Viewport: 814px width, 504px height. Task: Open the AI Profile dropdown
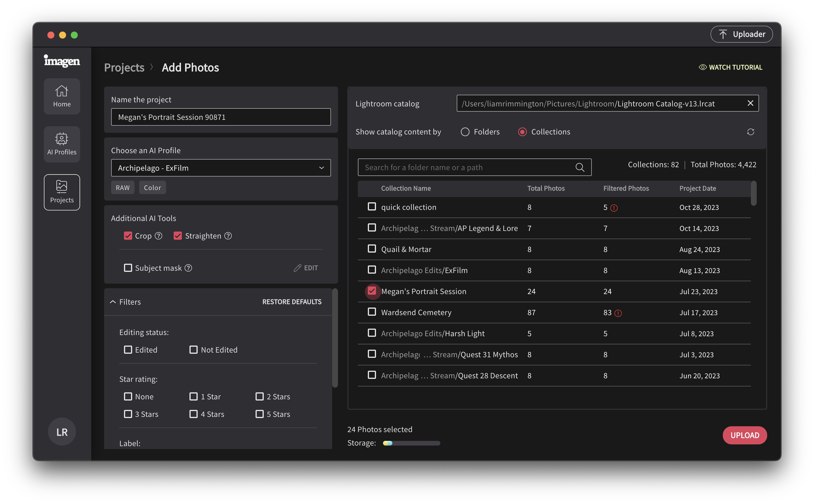click(221, 168)
